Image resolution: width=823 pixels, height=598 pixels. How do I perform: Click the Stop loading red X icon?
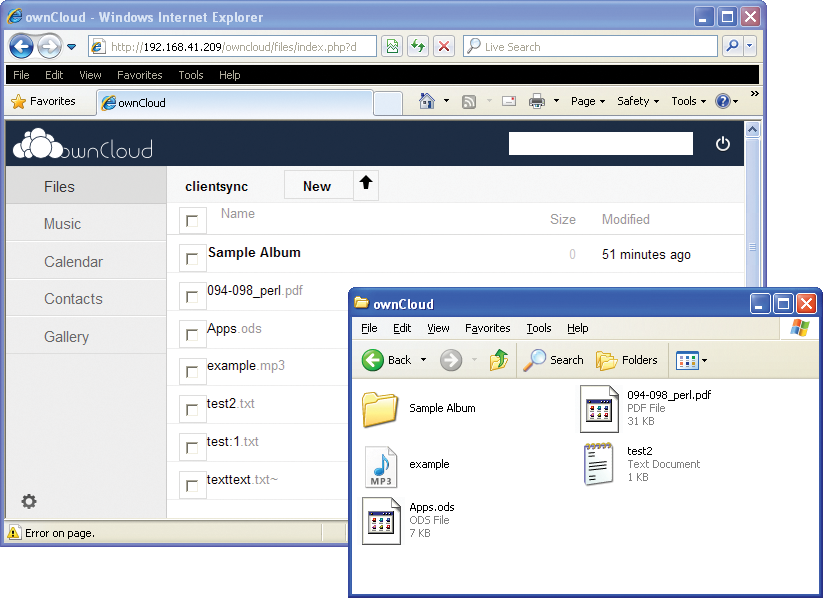point(444,47)
